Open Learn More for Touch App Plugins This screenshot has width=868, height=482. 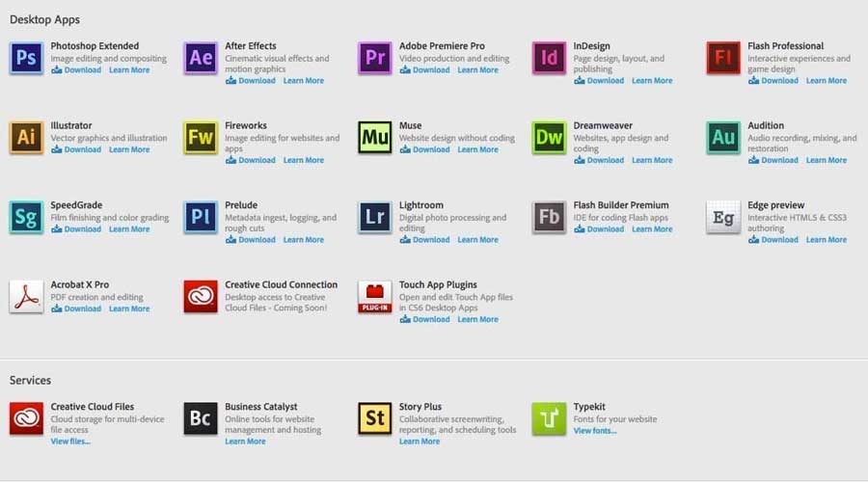point(478,320)
